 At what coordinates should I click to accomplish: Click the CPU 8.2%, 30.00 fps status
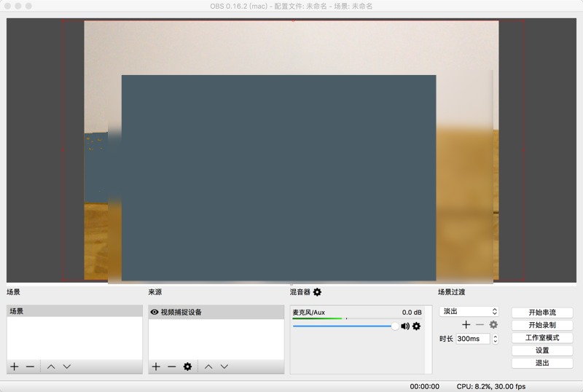491,386
